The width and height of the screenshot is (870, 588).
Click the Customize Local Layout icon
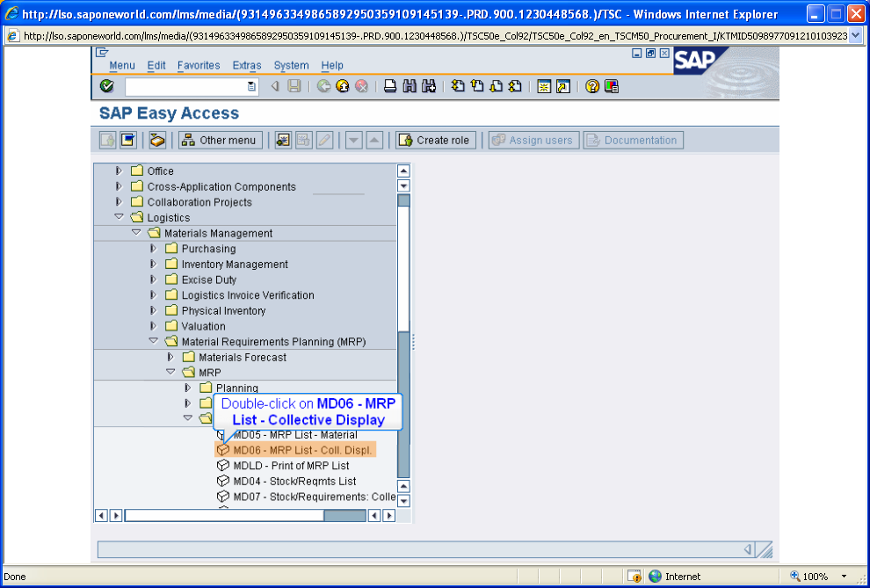tap(612, 86)
